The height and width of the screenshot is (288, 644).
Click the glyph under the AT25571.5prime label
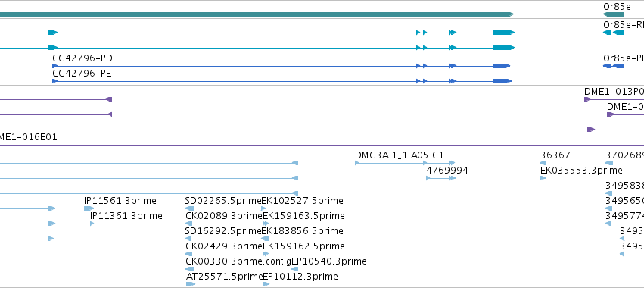click(191, 284)
